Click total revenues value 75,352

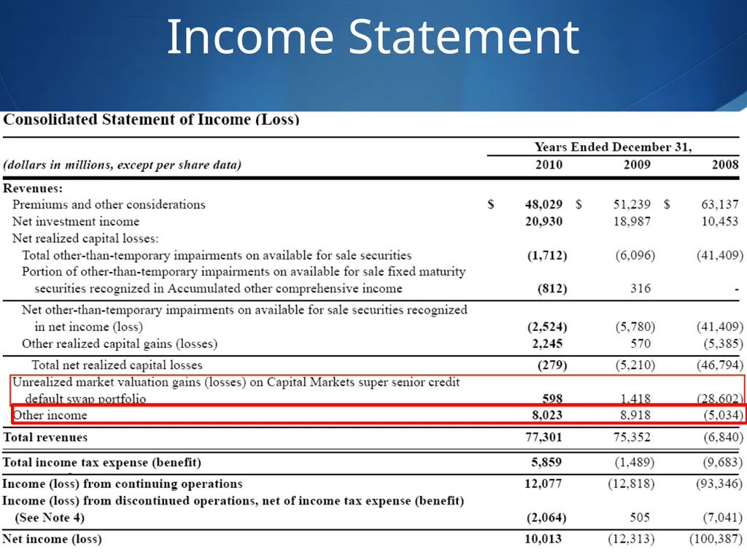(632, 437)
